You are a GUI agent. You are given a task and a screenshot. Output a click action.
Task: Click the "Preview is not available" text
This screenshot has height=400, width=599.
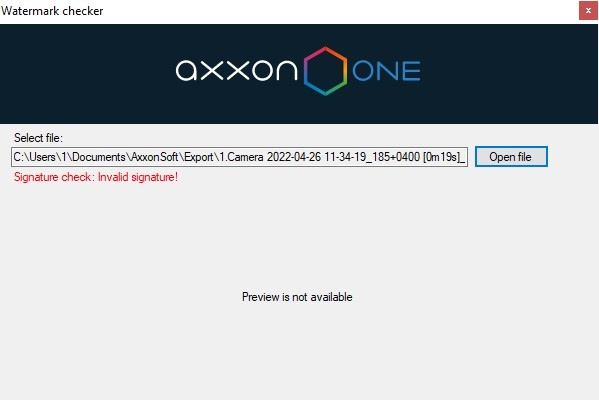(297, 297)
